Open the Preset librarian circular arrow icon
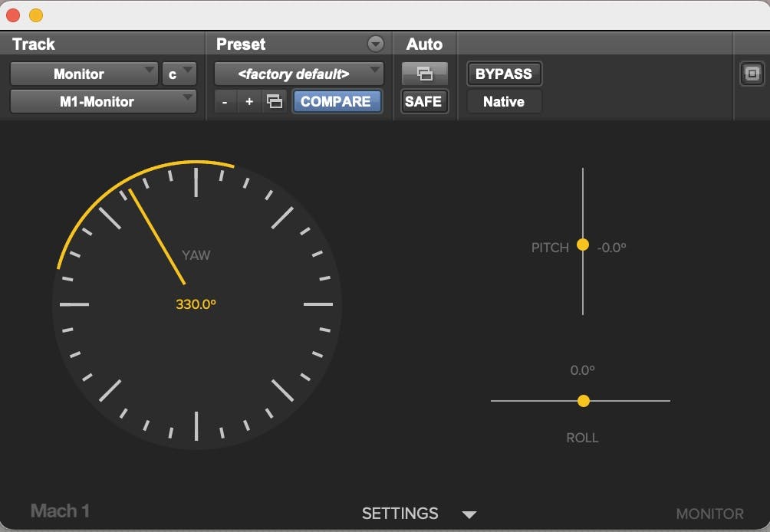The image size is (770, 532). pos(375,44)
